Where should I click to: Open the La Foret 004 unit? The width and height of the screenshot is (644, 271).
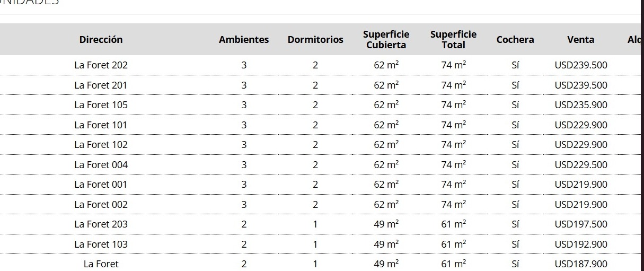(x=101, y=165)
